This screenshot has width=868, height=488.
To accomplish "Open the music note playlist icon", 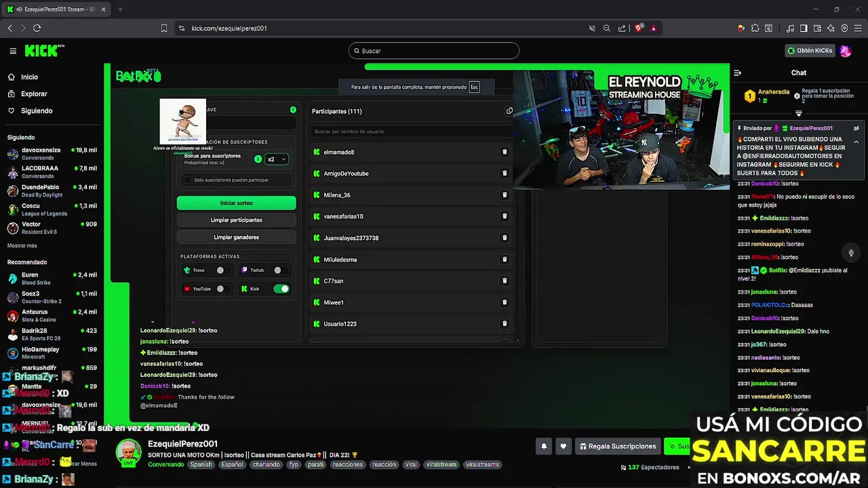I will click(x=790, y=28).
